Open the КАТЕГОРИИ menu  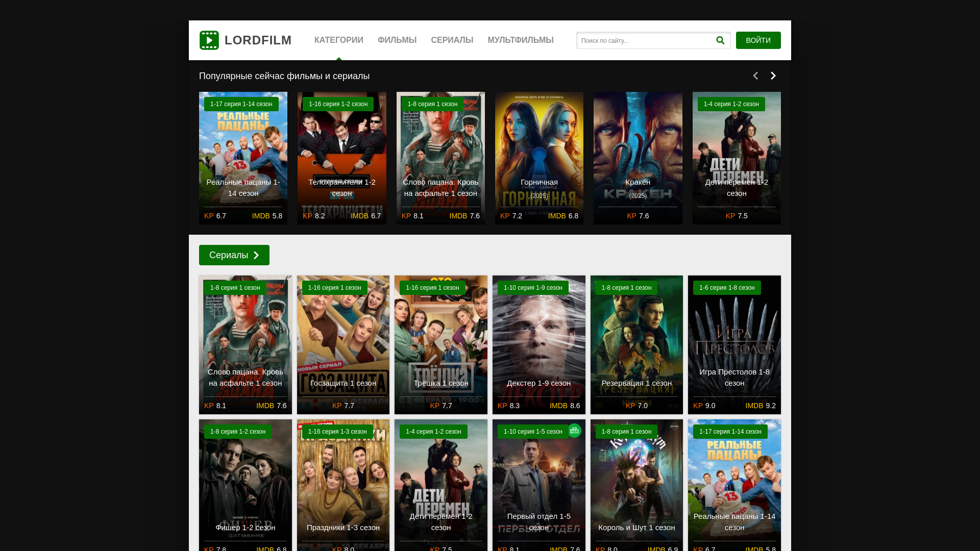[x=339, y=40]
